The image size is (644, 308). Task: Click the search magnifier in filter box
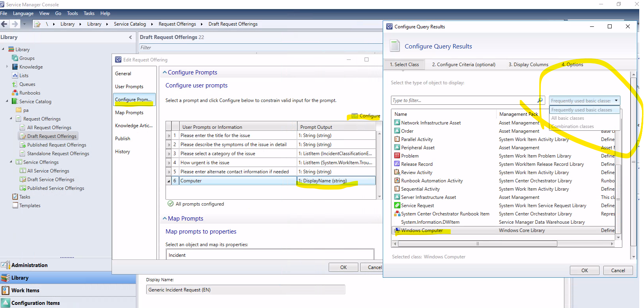point(540,100)
